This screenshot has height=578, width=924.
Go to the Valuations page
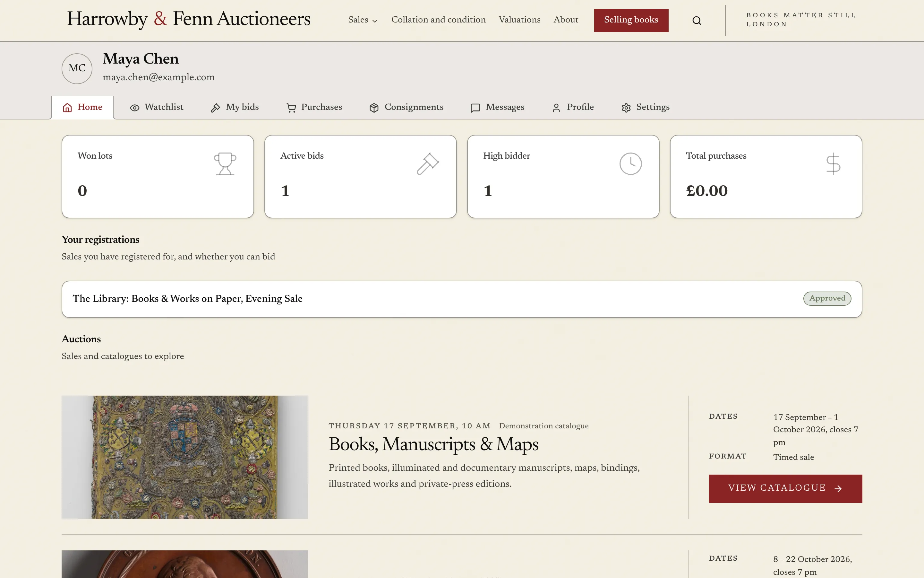tap(519, 20)
